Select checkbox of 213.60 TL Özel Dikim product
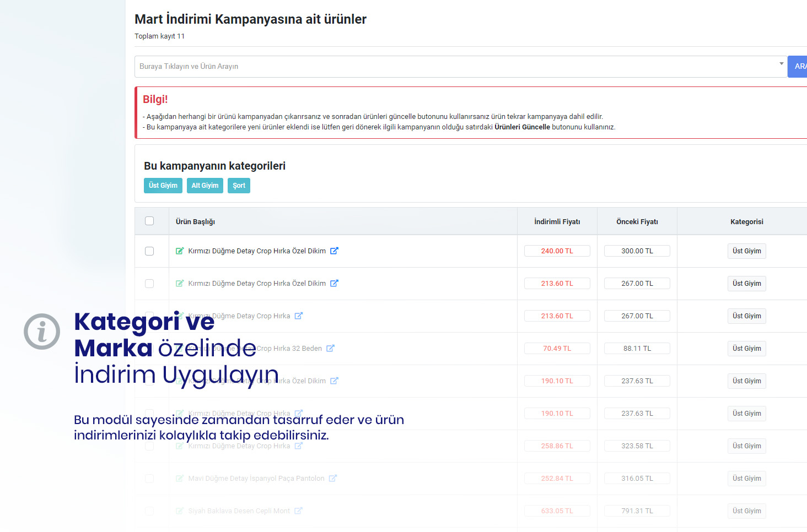This screenshot has height=532, width=807. pyautogui.click(x=149, y=284)
